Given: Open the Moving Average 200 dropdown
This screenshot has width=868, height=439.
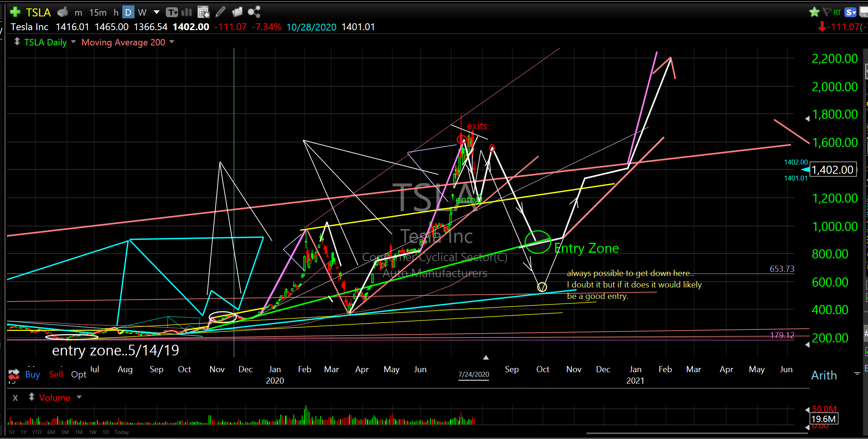Looking at the screenshot, I should pyautogui.click(x=172, y=42).
